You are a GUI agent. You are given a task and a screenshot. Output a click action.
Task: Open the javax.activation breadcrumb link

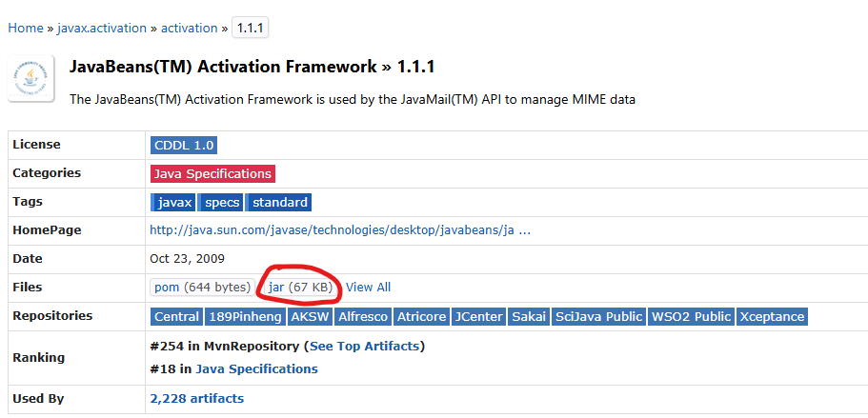click(x=102, y=29)
